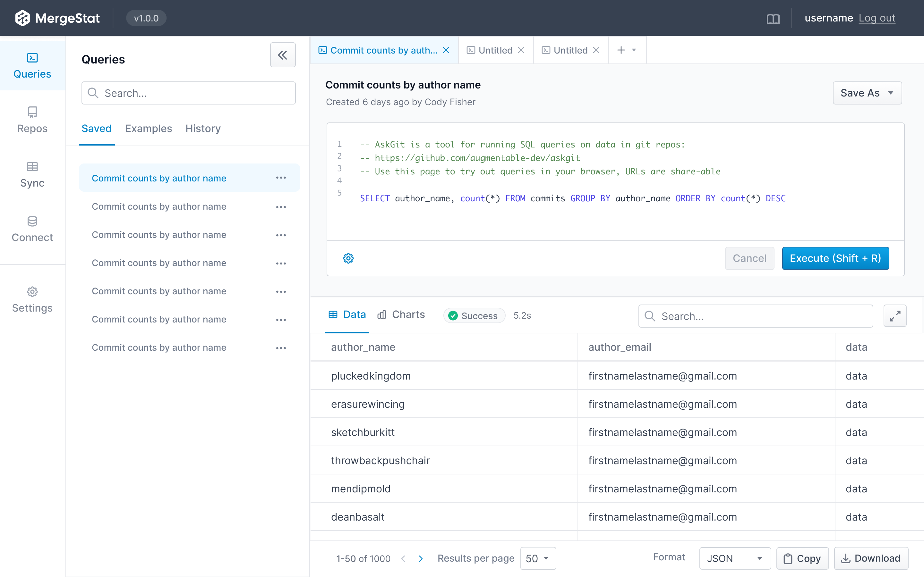Image resolution: width=924 pixels, height=577 pixels.
Task: Open the Repos section from the sidebar
Action: coord(32,119)
